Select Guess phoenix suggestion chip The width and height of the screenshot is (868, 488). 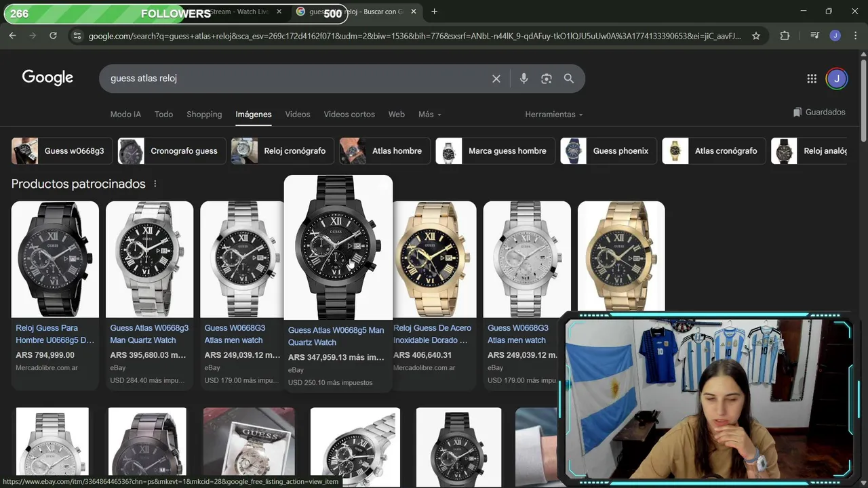(608, 151)
